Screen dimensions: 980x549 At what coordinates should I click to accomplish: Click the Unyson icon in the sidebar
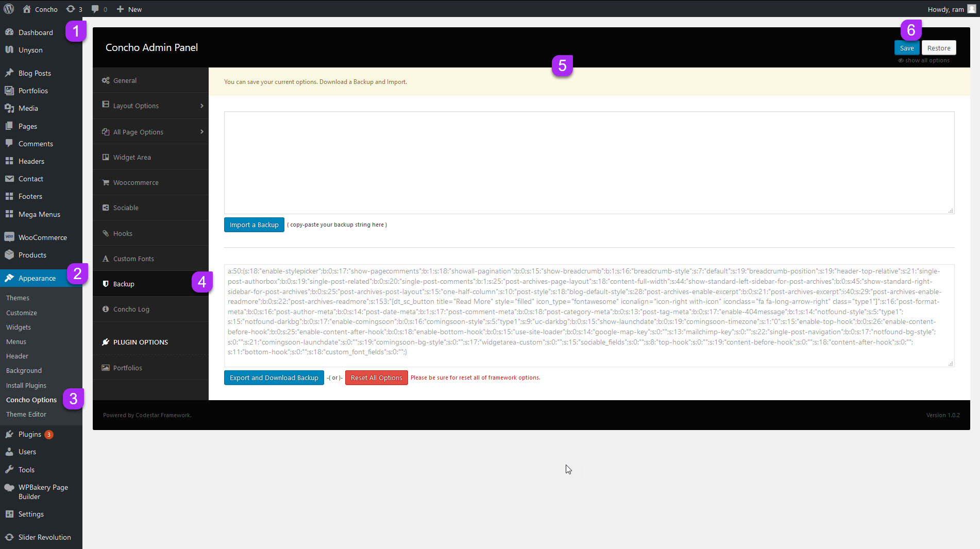tap(9, 49)
